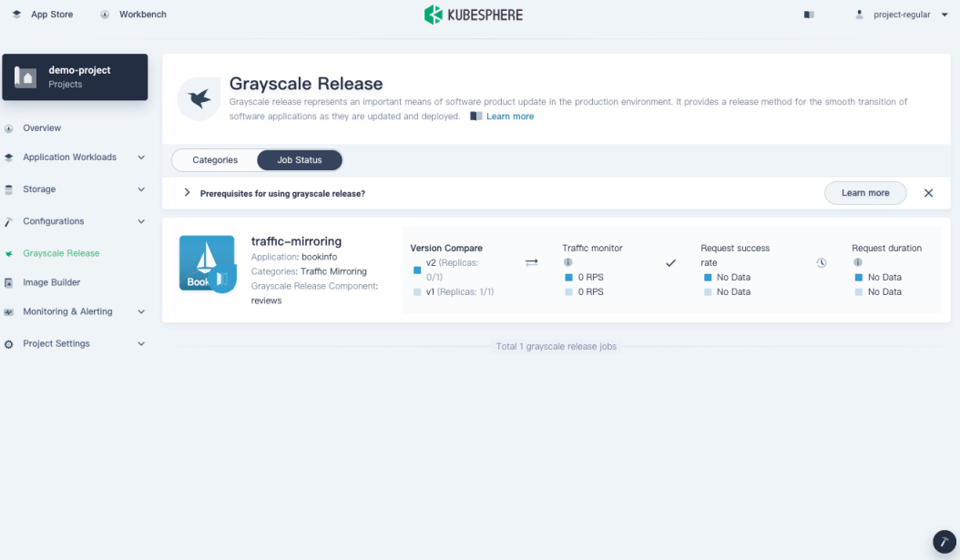Click the bookinfo application icon
Image resolution: width=960 pixels, height=560 pixels.
[x=207, y=263]
